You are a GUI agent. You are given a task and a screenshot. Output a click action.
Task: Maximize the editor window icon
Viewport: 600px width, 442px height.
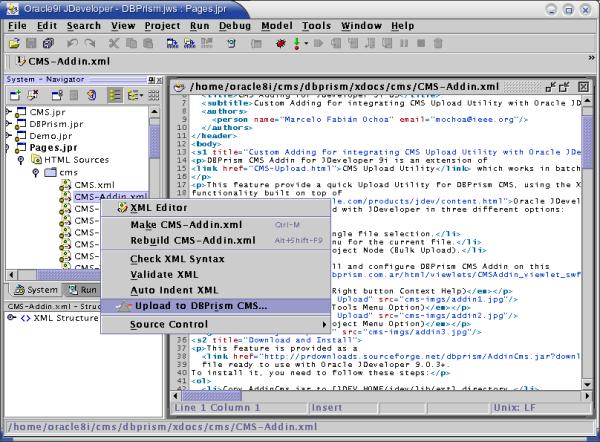click(x=564, y=87)
